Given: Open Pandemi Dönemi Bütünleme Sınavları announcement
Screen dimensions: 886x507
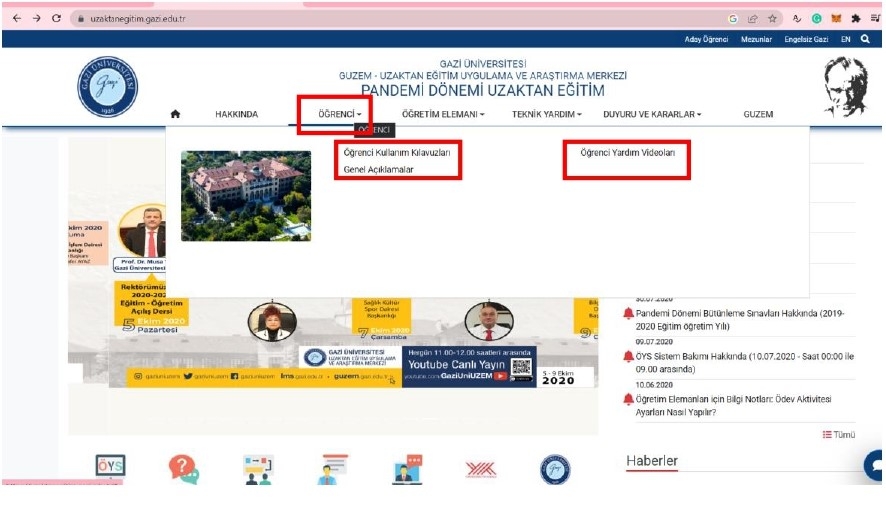Looking at the screenshot, I should tap(740, 320).
